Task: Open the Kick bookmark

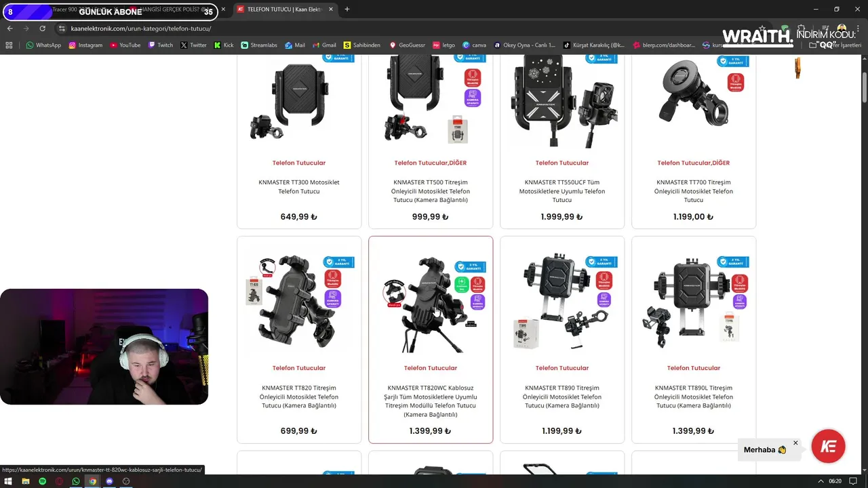Action: 224,45
